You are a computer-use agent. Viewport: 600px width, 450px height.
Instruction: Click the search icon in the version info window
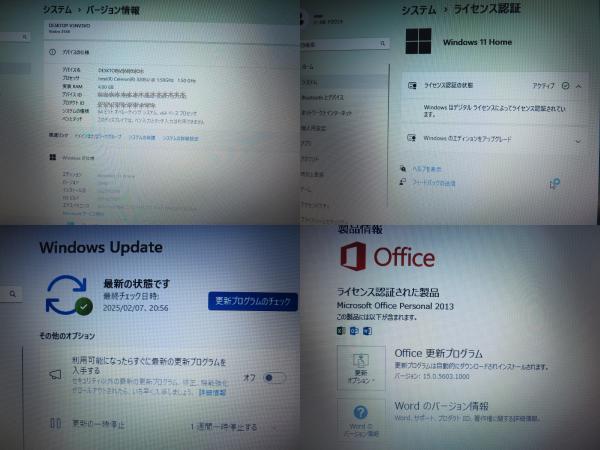tap(24, 37)
